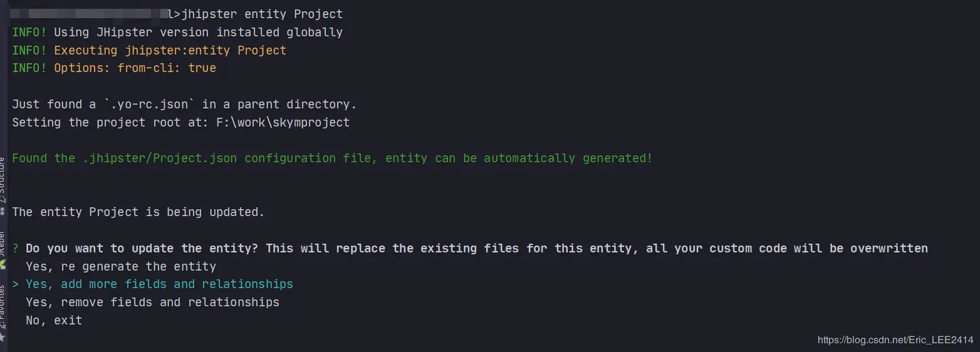
Task: Click the .jhipster/Project.json file reference
Action: click(x=160, y=158)
